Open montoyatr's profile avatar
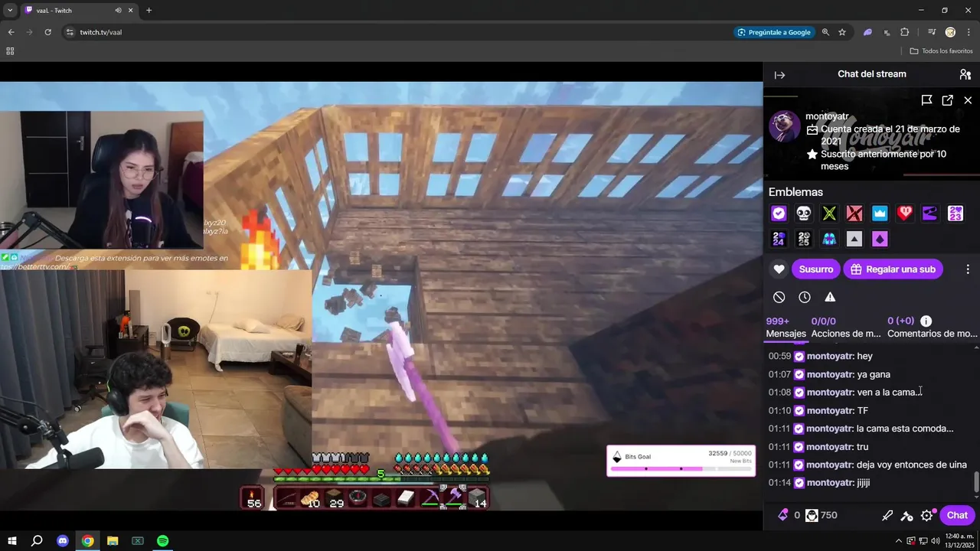The height and width of the screenshot is (551, 980). click(784, 126)
